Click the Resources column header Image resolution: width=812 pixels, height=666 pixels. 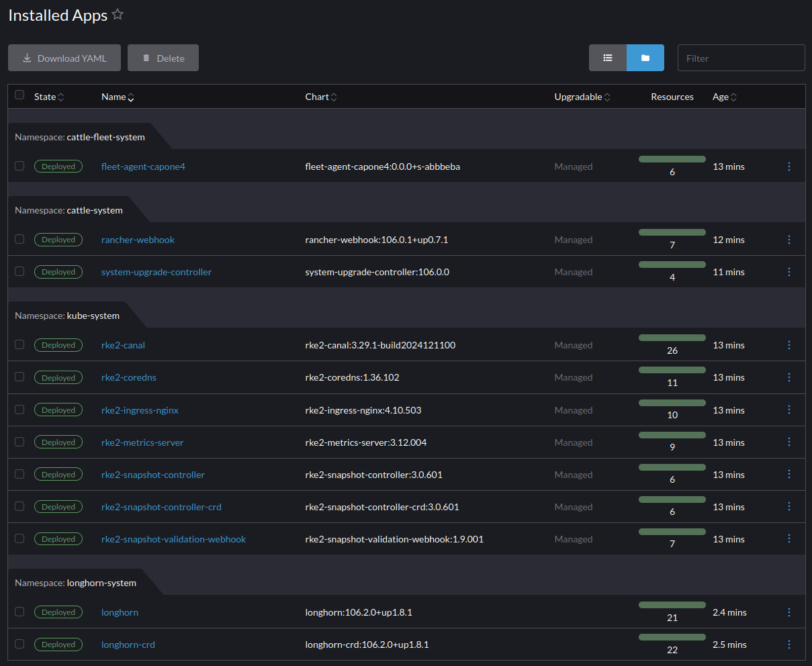672,97
